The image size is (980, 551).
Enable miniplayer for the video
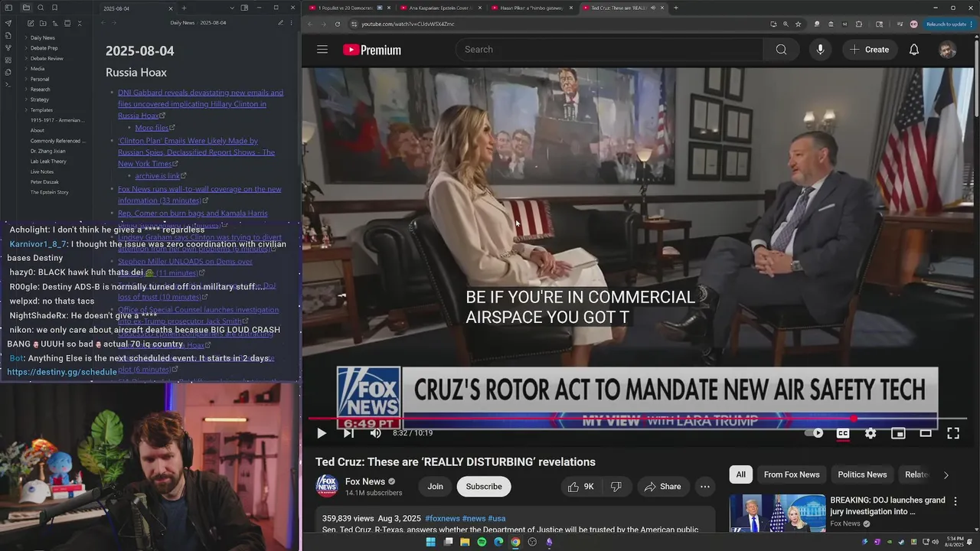coord(898,433)
